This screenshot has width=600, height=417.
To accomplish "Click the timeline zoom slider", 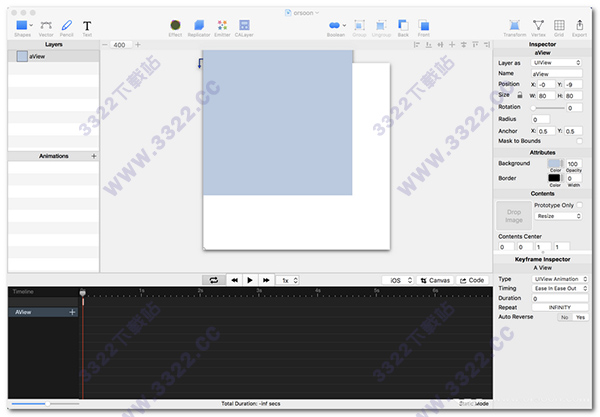I will click(45, 404).
